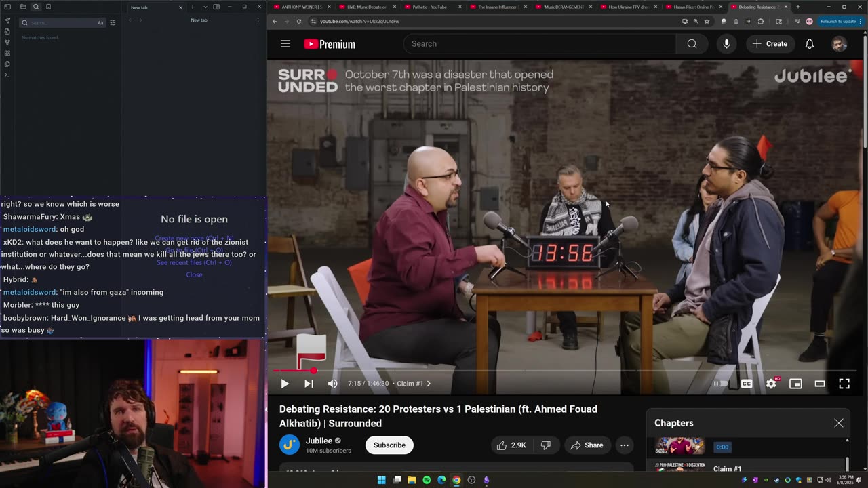The image size is (868, 488).
Task: Click the Obsidian search input field
Action: point(62,22)
